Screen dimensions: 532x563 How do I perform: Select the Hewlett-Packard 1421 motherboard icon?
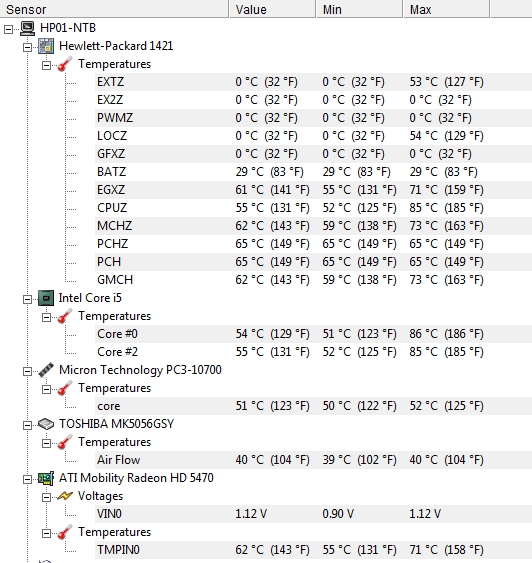coord(46,46)
